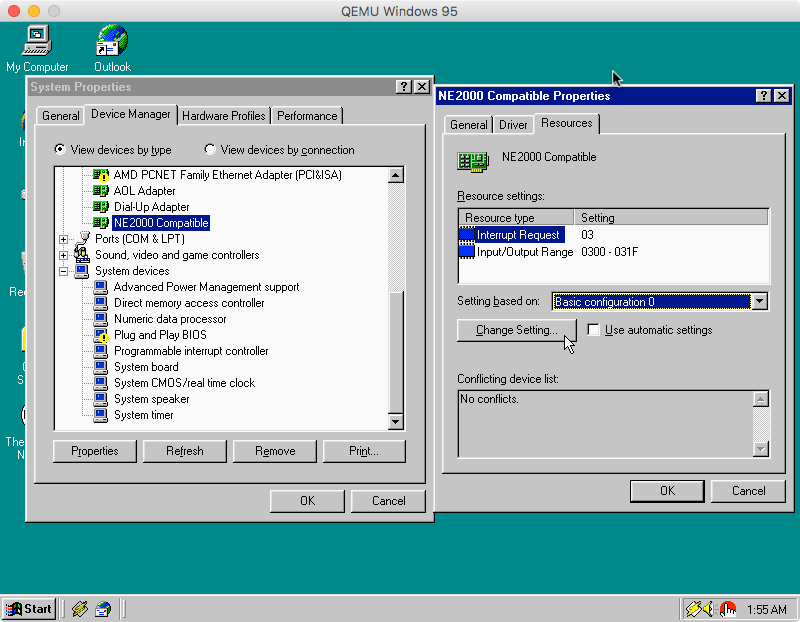Image resolution: width=800 pixels, height=622 pixels.
Task: Click the device list scrollbar thumb
Action: click(x=396, y=352)
